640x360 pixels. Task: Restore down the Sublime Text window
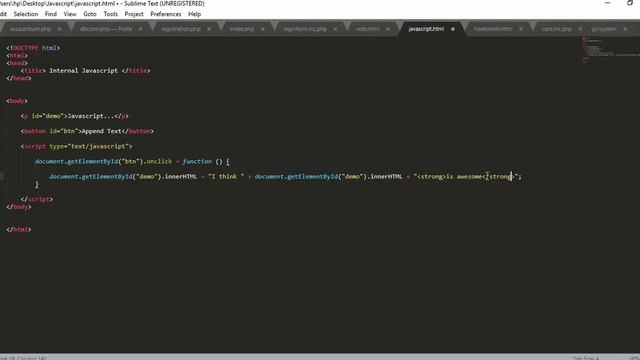[x=630, y=3]
